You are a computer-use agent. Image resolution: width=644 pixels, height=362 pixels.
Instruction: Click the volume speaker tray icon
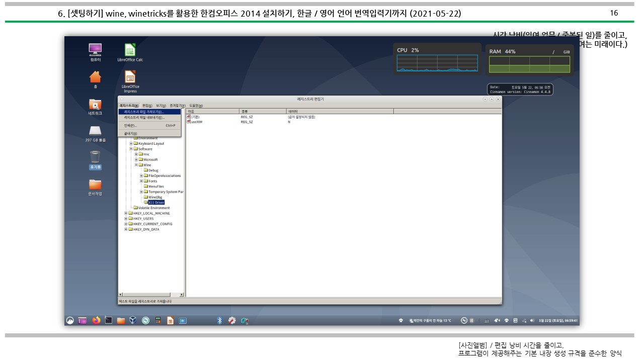pyautogui.click(x=532, y=320)
